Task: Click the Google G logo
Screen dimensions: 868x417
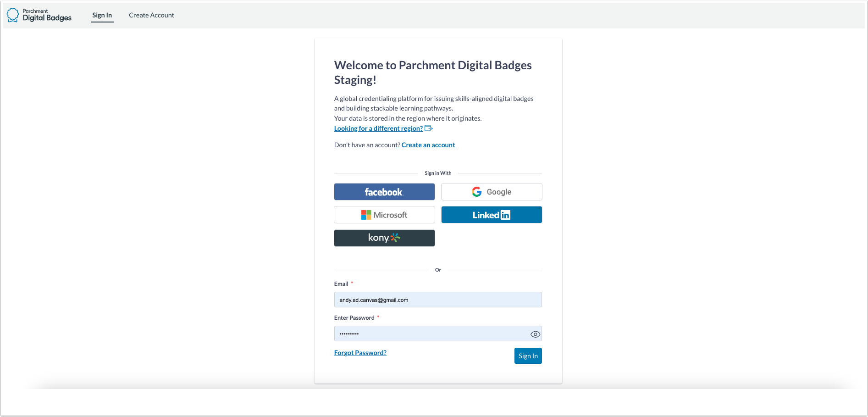Action: click(477, 191)
